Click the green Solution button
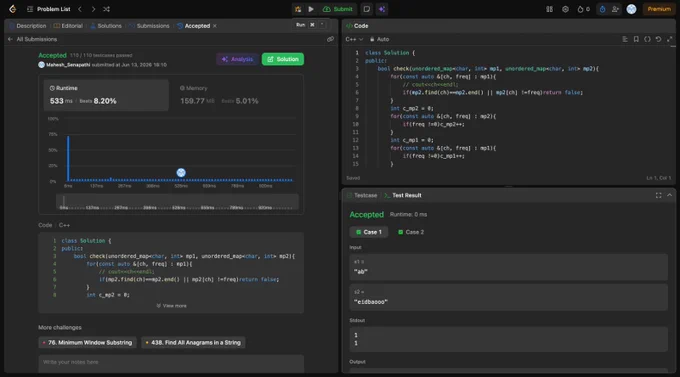680x377 pixels. coord(283,59)
